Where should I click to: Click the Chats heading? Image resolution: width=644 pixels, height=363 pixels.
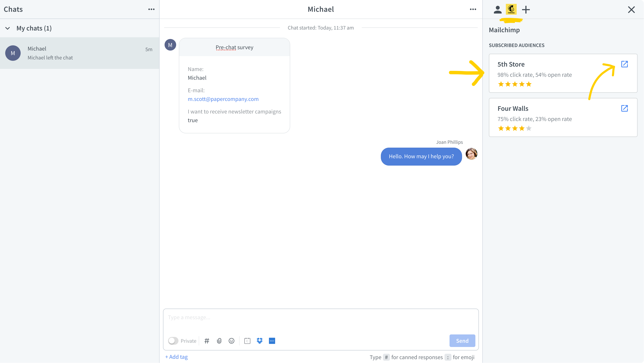click(13, 9)
